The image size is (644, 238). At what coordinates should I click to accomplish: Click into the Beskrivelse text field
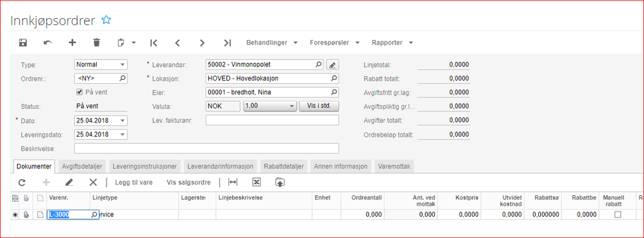206,148
